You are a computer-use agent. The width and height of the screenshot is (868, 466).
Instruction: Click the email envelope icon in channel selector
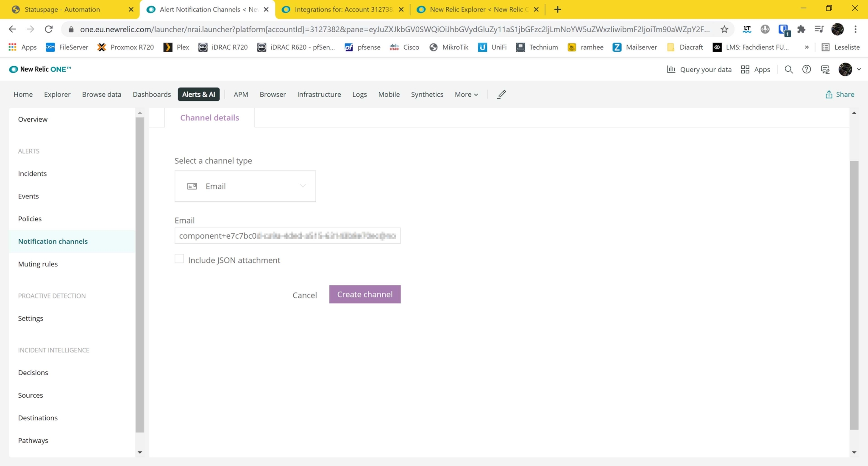(x=192, y=186)
